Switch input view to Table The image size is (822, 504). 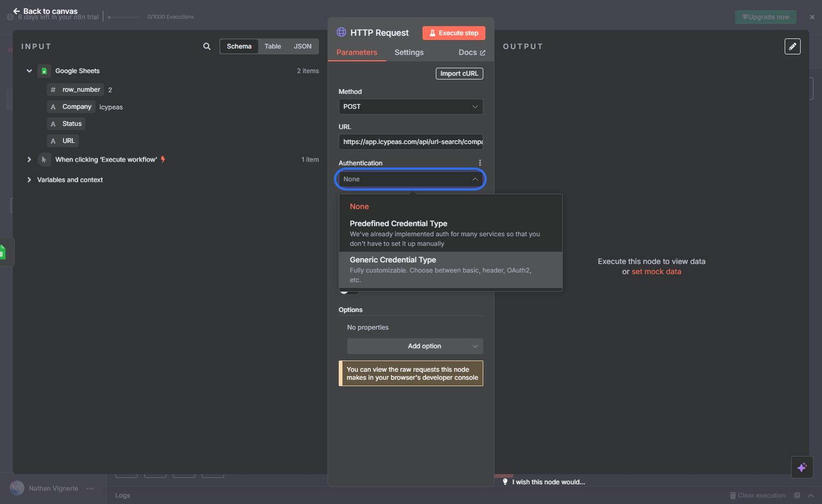click(x=273, y=46)
